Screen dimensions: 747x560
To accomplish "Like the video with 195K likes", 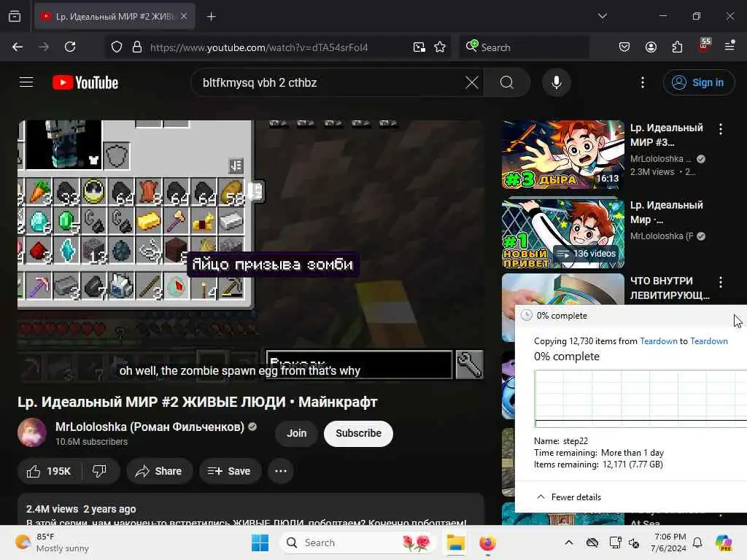I will [x=49, y=471].
